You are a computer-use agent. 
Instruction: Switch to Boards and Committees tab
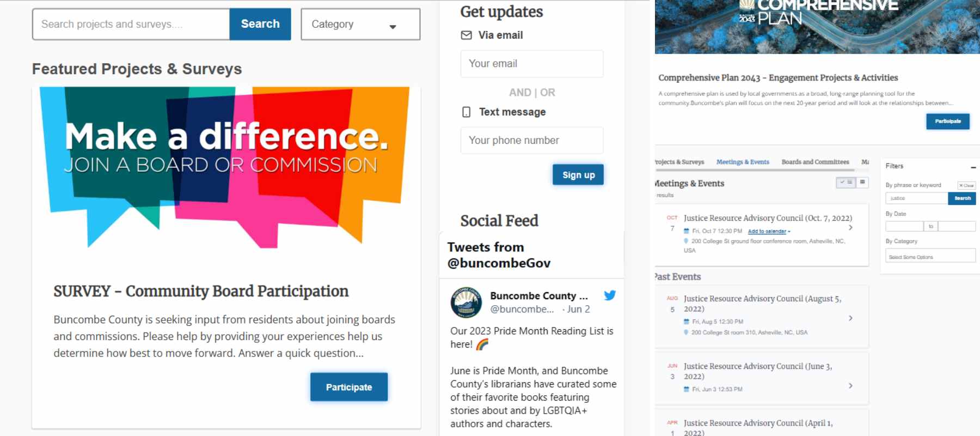[815, 162]
